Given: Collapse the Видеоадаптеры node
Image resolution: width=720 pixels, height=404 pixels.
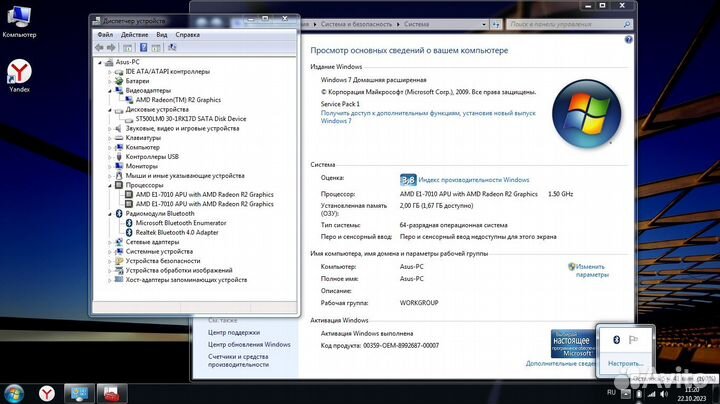Looking at the screenshot, I should (110, 91).
